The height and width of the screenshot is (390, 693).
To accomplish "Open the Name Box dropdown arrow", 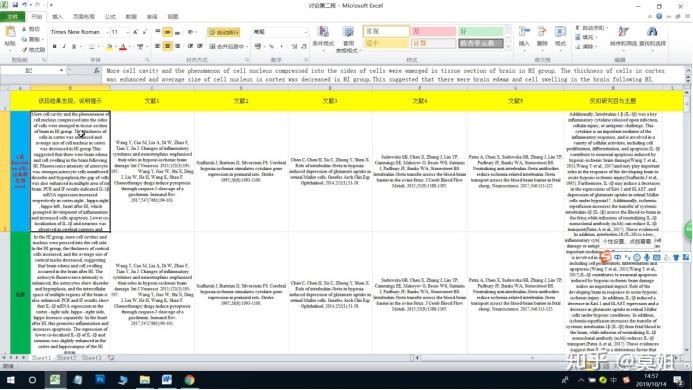I will (61, 70).
